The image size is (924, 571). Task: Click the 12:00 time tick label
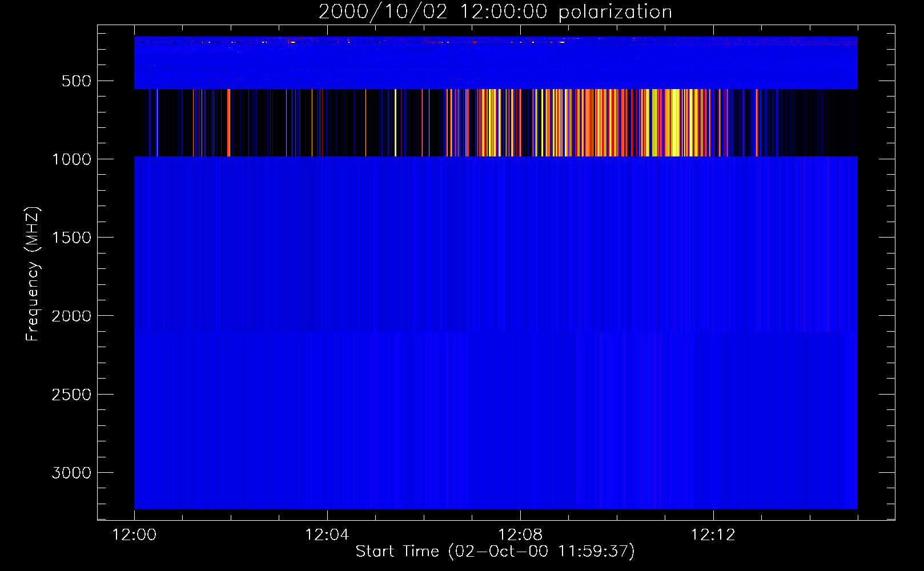point(134,535)
